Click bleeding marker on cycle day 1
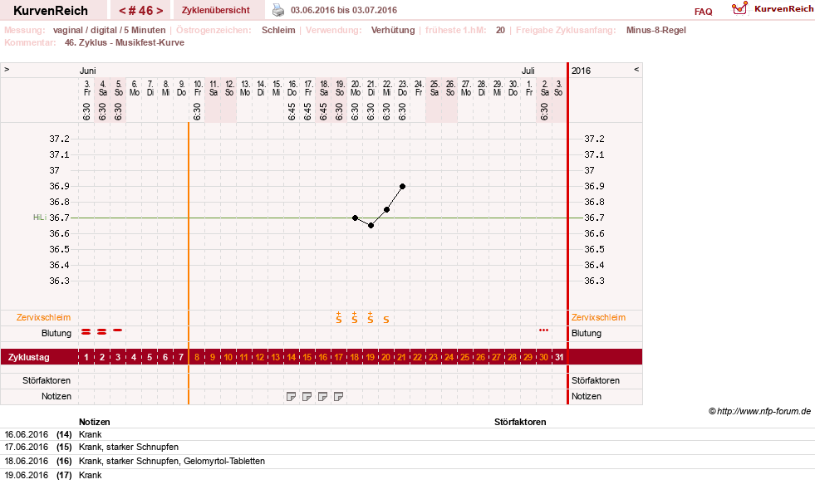Screen dimensions: 815x504 coord(86,331)
